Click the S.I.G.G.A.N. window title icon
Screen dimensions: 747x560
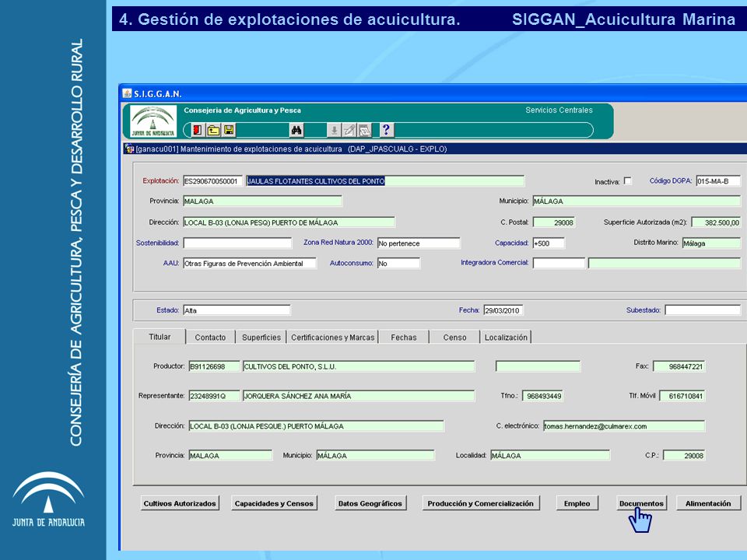127,93
